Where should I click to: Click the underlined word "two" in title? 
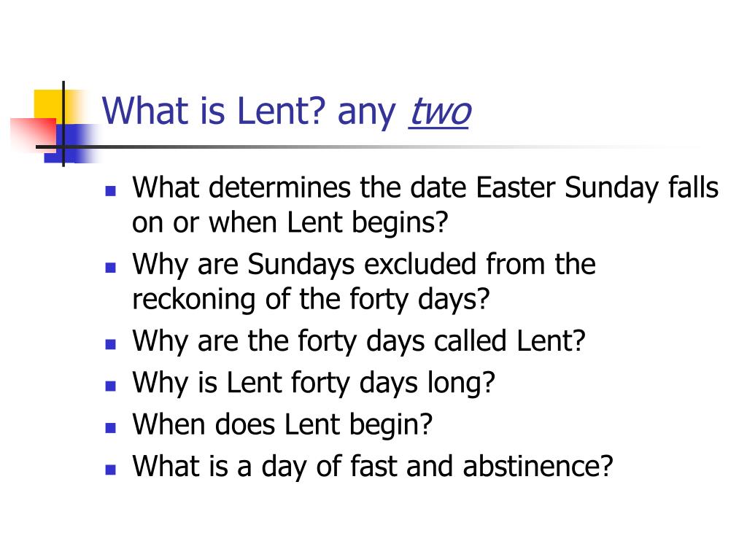click(x=440, y=112)
